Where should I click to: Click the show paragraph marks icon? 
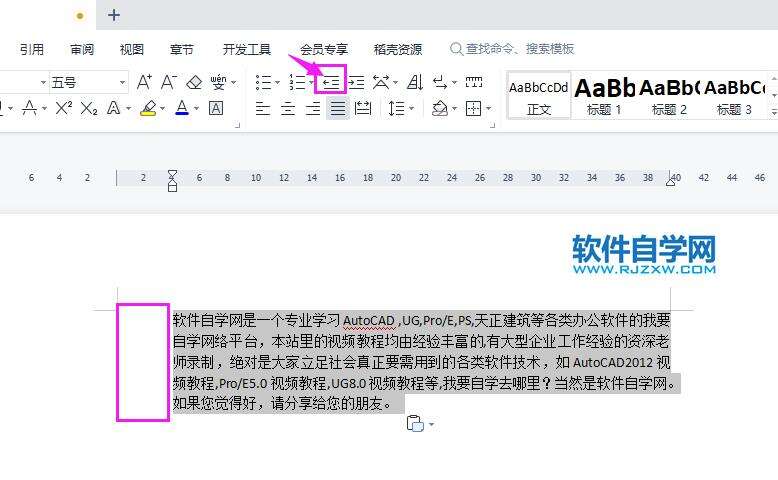click(x=440, y=82)
